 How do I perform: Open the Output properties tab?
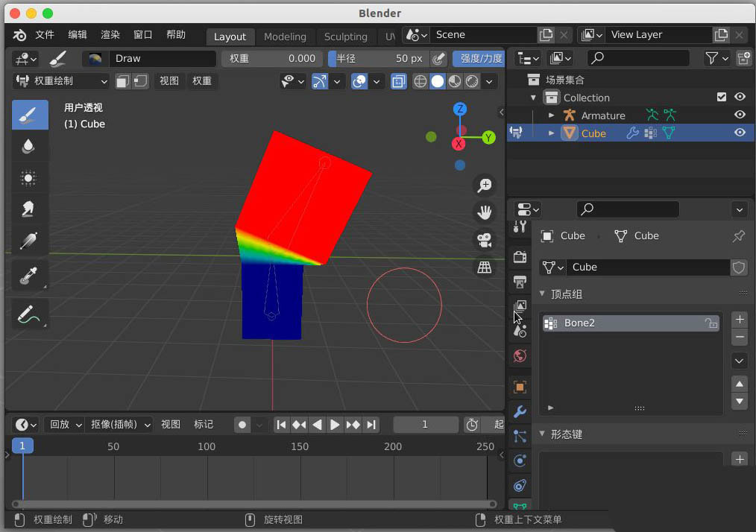[x=520, y=282]
